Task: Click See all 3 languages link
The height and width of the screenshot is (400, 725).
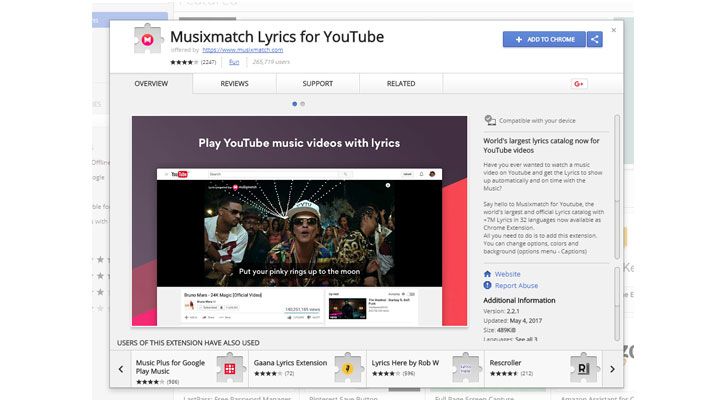Action: [526, 339]
